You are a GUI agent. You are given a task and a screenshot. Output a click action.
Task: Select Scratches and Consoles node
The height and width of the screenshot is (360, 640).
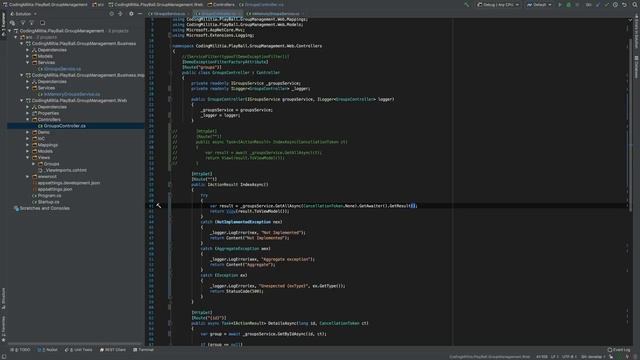44,209
